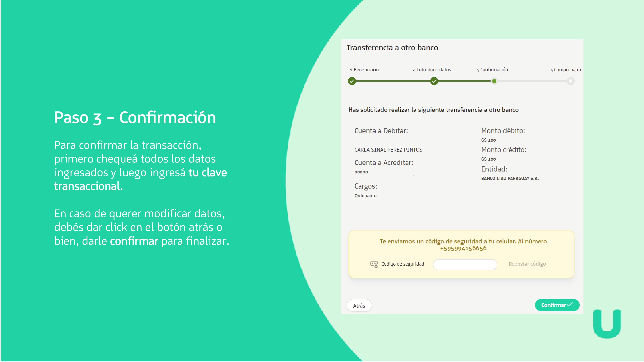Click the Beneficiario step checkmark circle
This screenshot has width=644, height=362.
point(352,81)
